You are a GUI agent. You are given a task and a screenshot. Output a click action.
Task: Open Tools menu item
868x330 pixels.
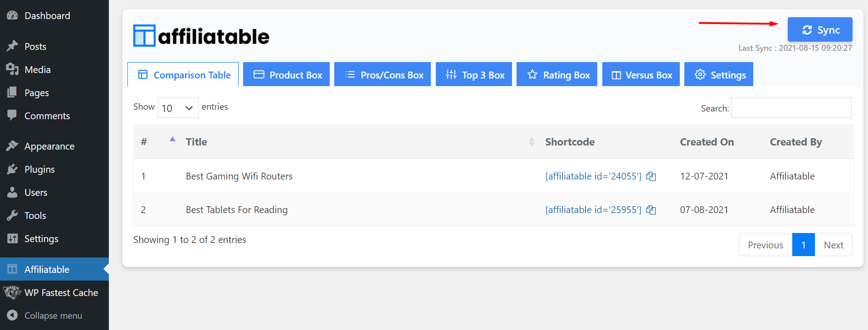[35, 215]
